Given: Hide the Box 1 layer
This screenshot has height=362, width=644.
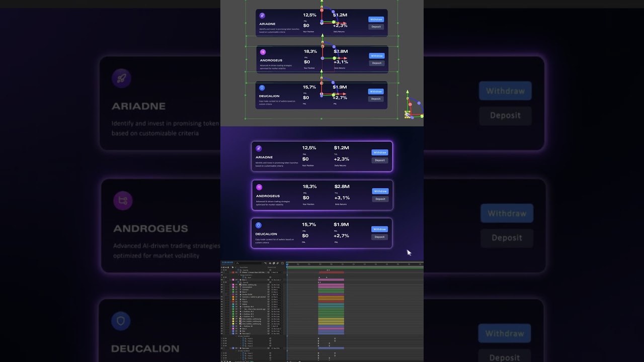Looking at the screenshot, I should point(222,280).
